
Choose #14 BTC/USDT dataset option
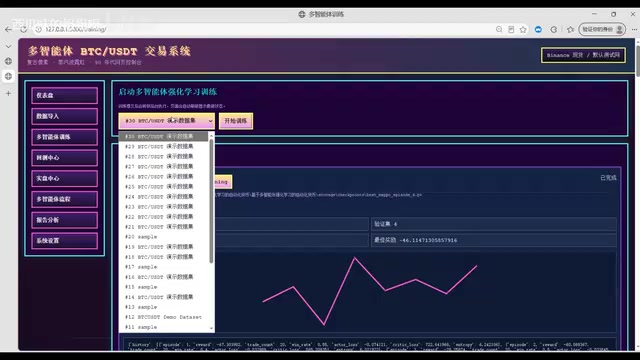(x=163, y=297)
